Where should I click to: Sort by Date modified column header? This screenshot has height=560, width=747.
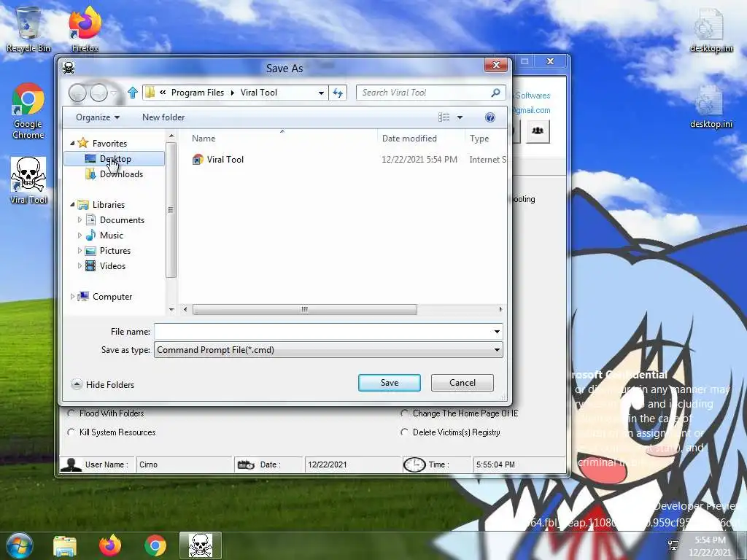point(421,138)
